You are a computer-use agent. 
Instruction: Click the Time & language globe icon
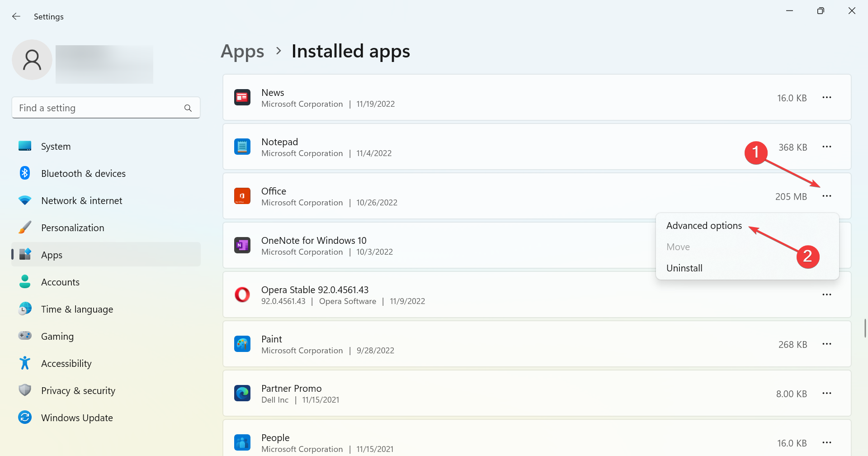25,309
